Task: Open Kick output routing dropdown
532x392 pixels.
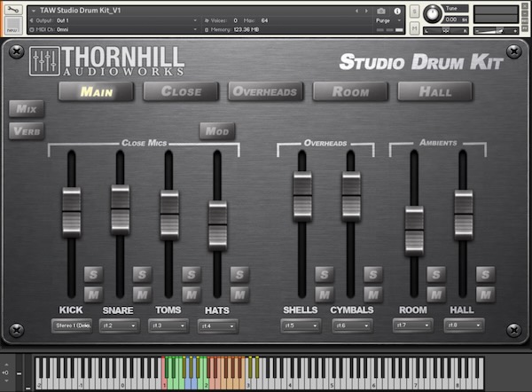Action: click(73, 325)
